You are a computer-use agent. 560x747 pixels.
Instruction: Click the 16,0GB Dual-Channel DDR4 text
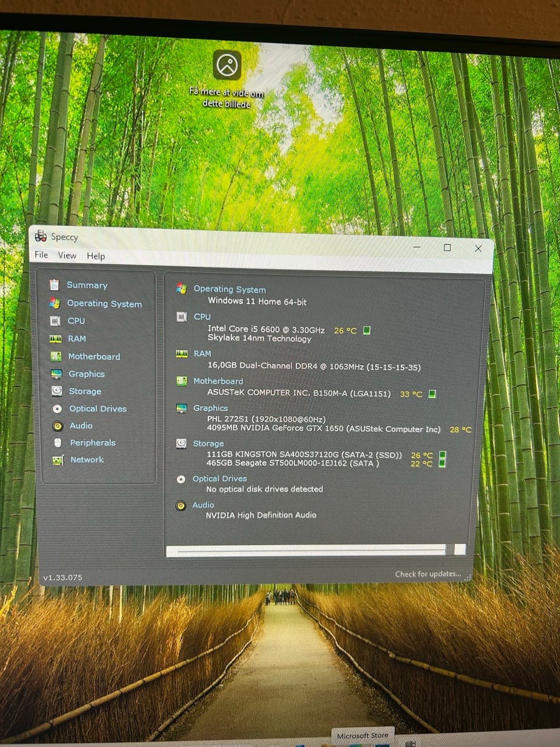[x=314, y=366]
